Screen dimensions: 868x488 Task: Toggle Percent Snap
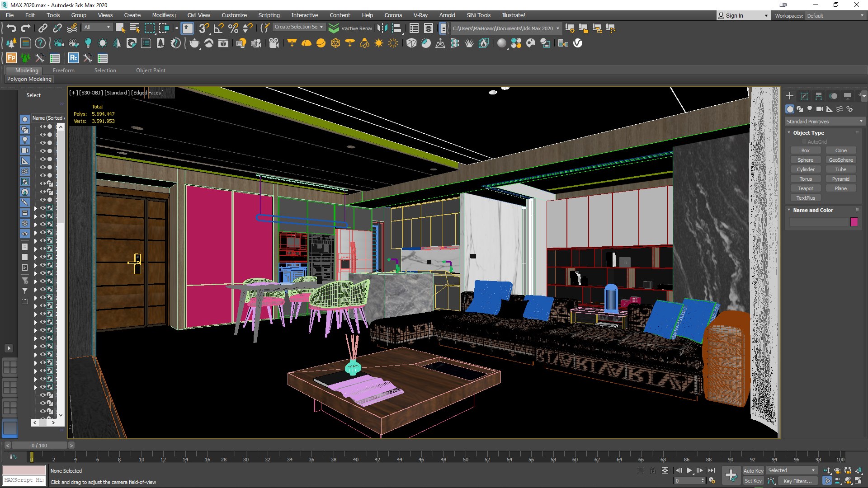pos(233,28)
